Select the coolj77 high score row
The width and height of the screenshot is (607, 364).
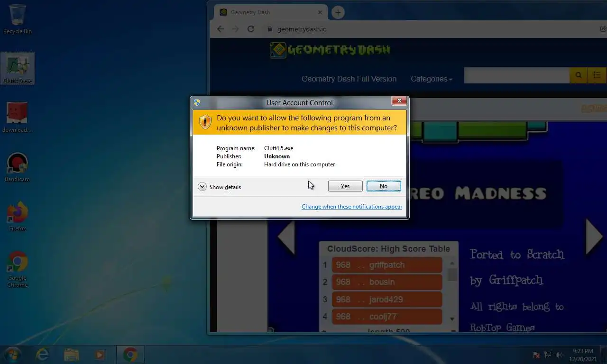tap(387, 317)
